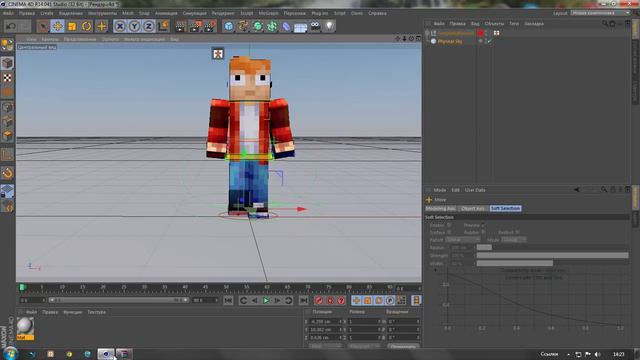The width and height of the screenshot is (640, 360).
Task: Click Make Editable icon in left sidebar
Action: click(7, 45)
